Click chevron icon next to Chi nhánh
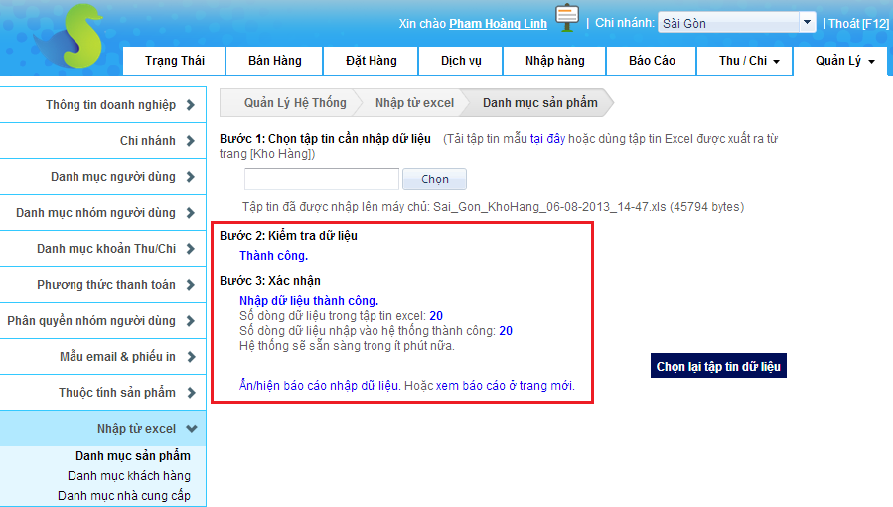Image resolution: width=893 pixels, height=507 pixels. [x=191, y=141]
